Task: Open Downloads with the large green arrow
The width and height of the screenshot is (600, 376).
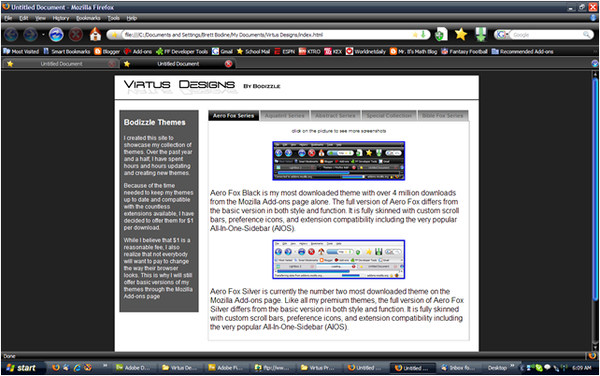Action: (x=481, y=34)
